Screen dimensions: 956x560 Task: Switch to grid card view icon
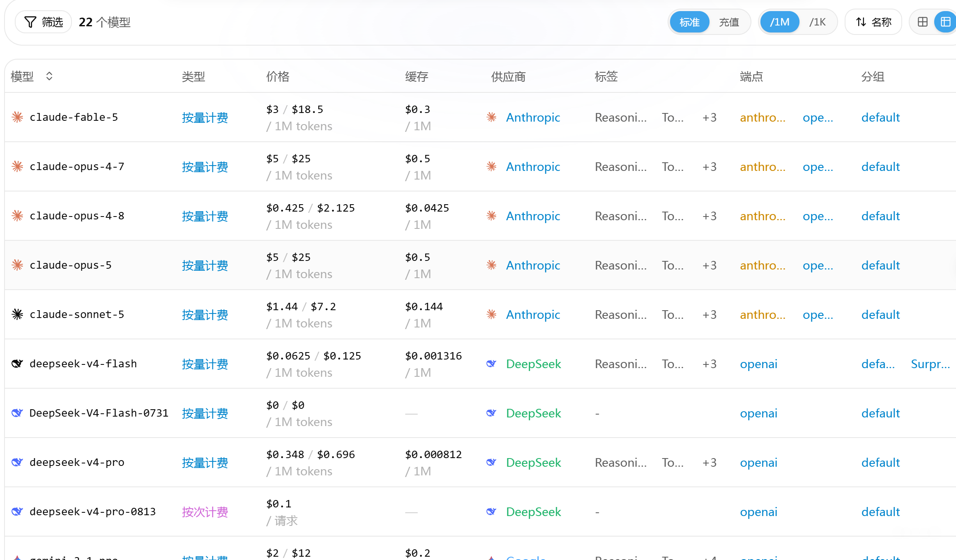(x=923, y=22)
